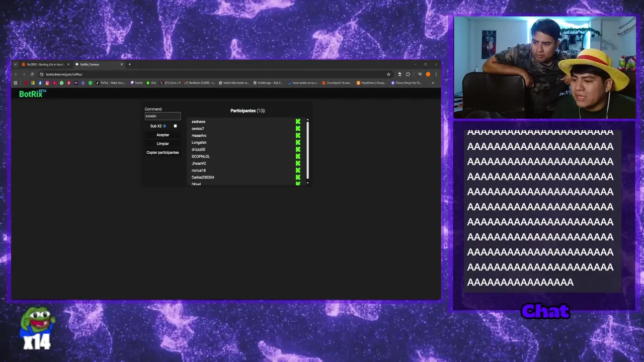Click the participants list scroll-up arrow

pos(307,120)
